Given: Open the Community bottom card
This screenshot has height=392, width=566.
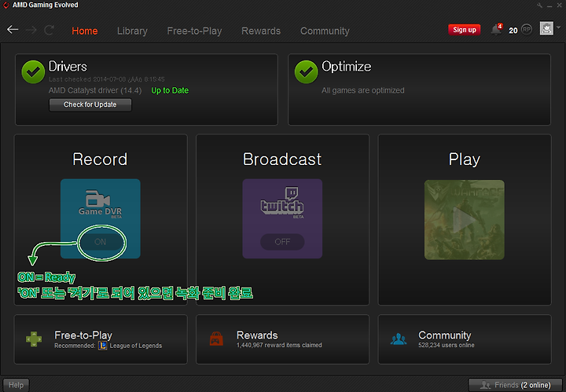Looking at the screenshot, I should (x=465, y=339).
